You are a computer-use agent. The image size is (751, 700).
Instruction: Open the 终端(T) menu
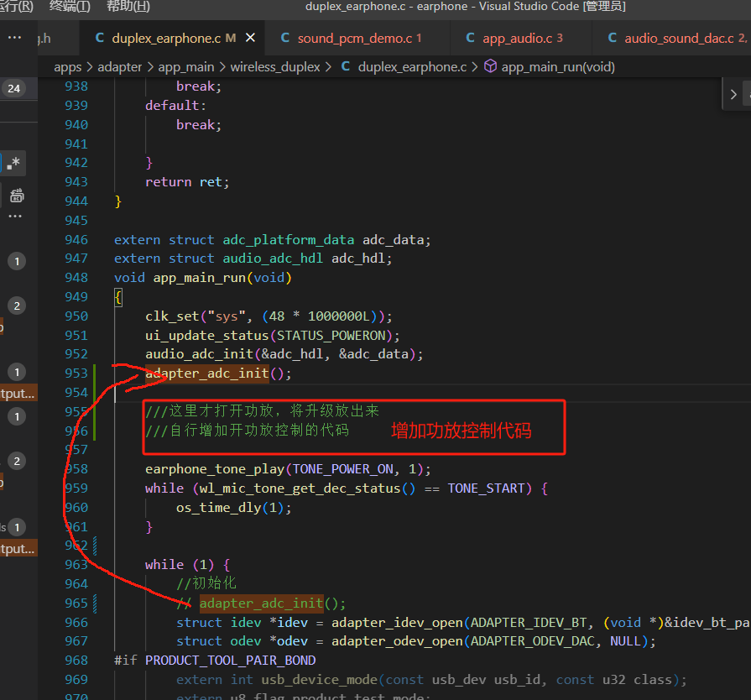[x=70, y=7]
